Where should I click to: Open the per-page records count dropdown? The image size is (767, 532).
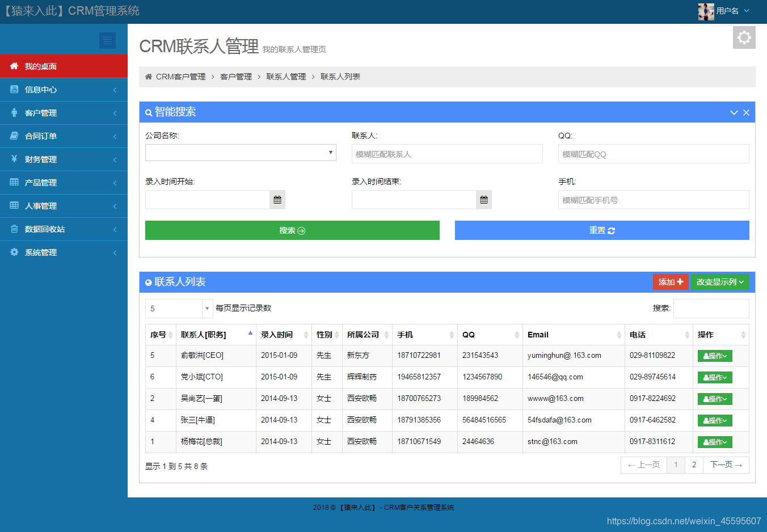click(179, 308)
